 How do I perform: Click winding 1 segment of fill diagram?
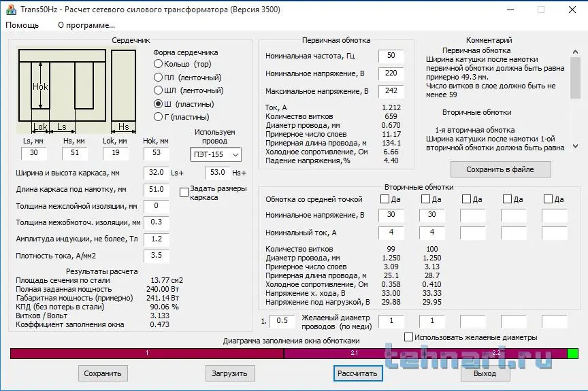coord(147,353)
